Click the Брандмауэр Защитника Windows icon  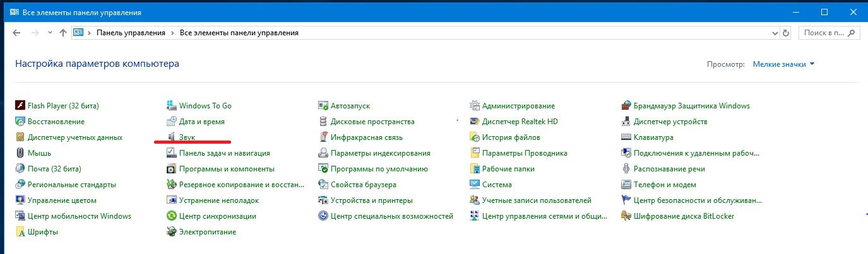tap(626, 106)
